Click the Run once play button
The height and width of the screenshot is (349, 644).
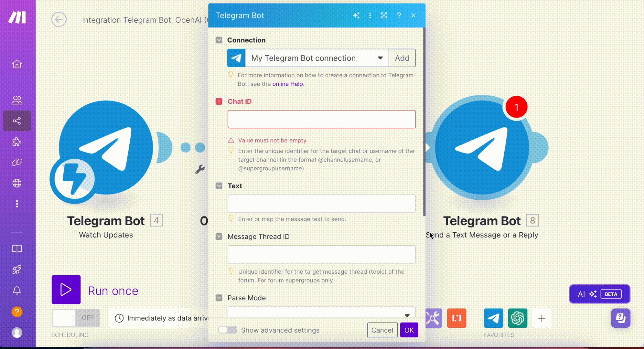(66, 290)
